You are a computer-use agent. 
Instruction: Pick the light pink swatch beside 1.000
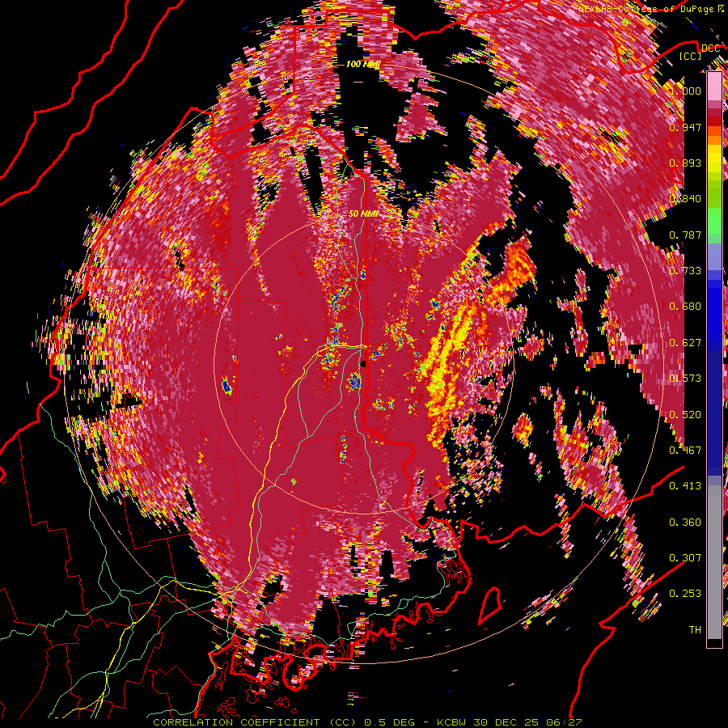pos(714,87)
